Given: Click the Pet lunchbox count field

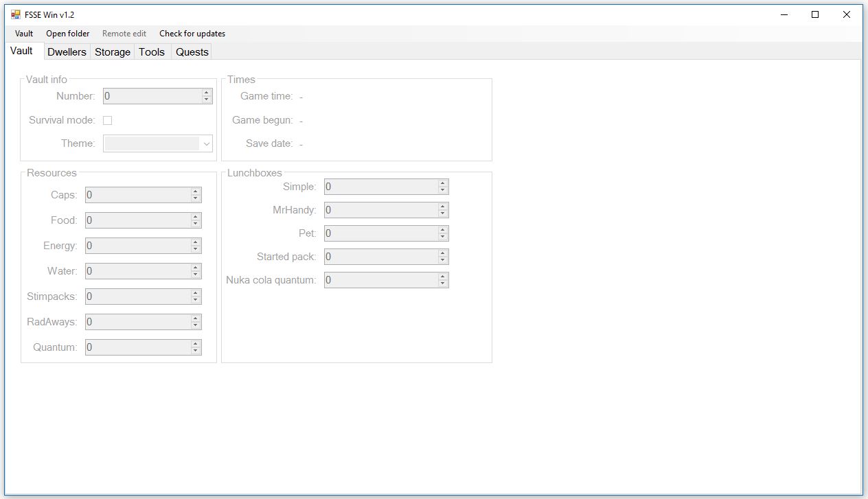Looking at the screenshot, I should click(381, 233).
